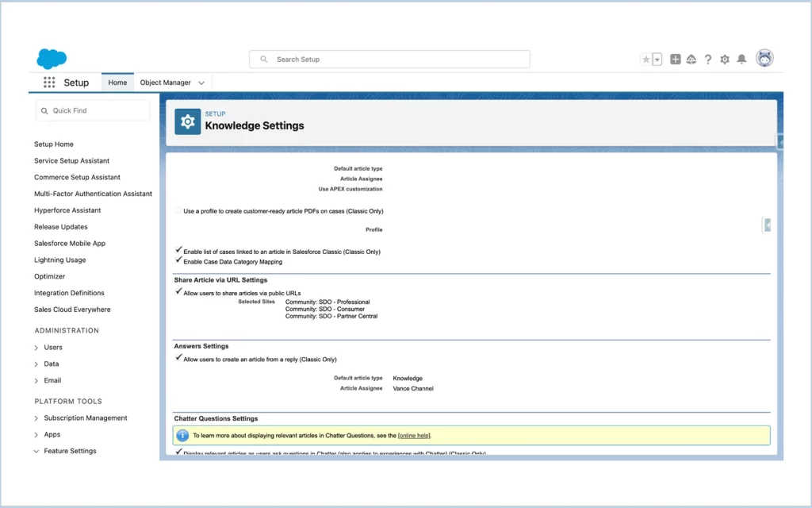Toggle create article from a reply checkbox
Viewport: 812px width, 508px height.
178,358
